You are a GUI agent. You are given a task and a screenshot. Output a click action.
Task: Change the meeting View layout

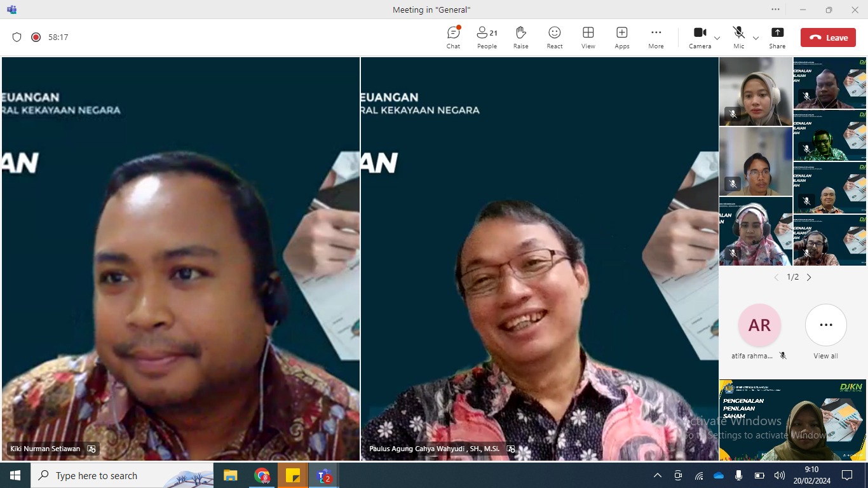point(588,37)
